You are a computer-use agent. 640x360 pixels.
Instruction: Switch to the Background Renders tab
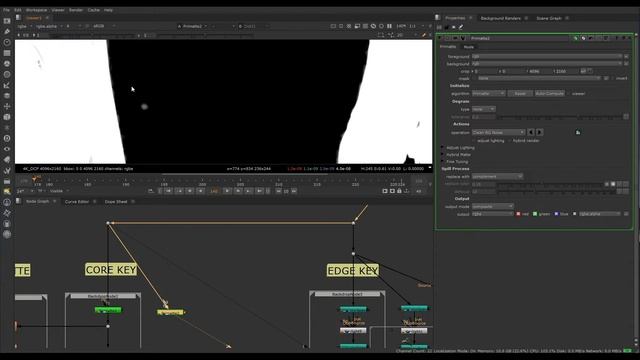tap(500, 18)
